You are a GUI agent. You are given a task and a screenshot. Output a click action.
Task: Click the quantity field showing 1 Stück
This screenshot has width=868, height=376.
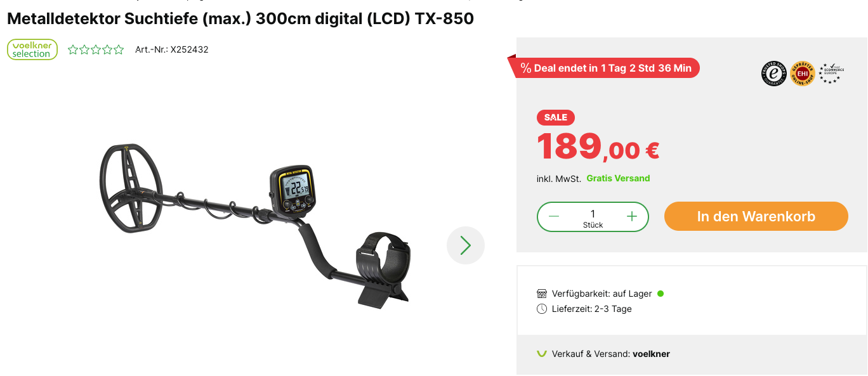click(x=593, y=217)
